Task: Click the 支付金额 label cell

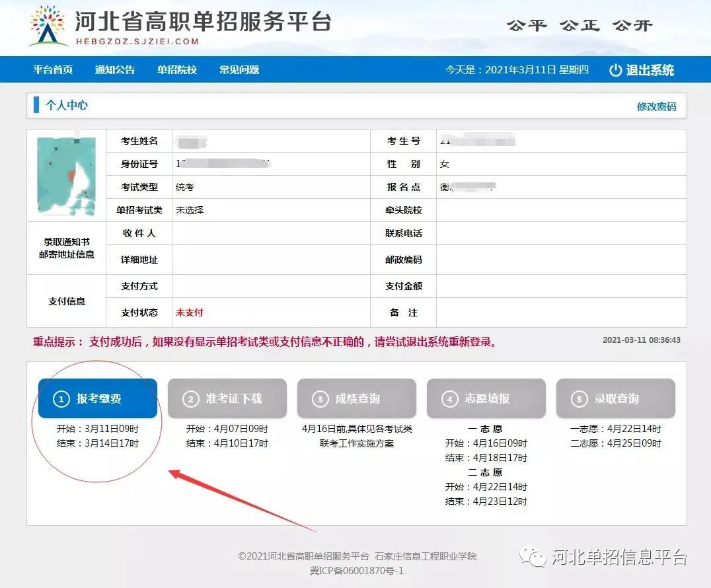Action: point(404,286)
